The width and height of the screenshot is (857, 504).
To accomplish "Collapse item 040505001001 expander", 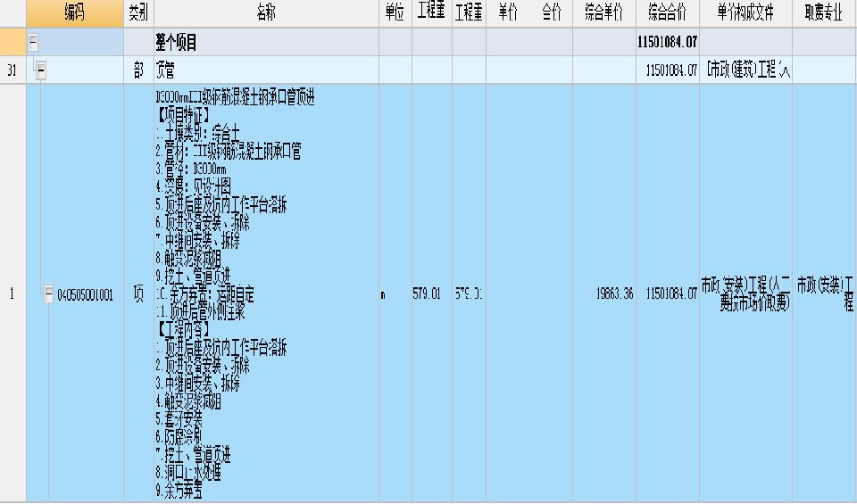I will (x=48, y=294).
